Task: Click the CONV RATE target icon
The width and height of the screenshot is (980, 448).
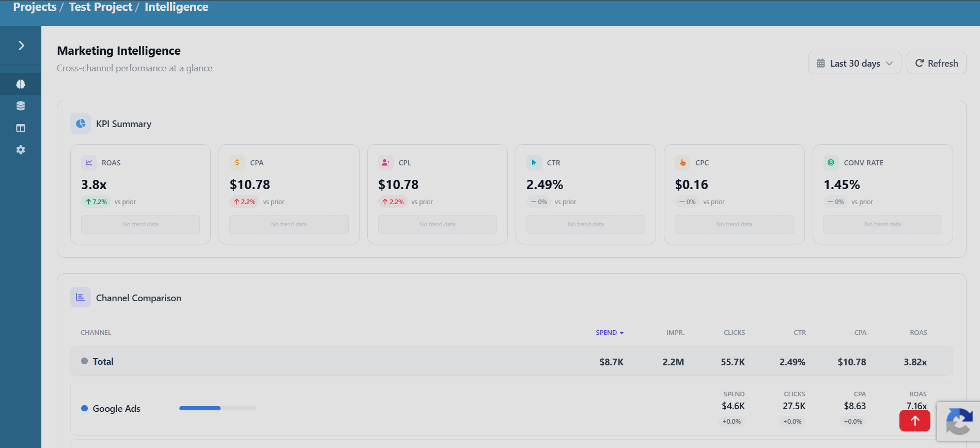Action: (x=831, y=162)
